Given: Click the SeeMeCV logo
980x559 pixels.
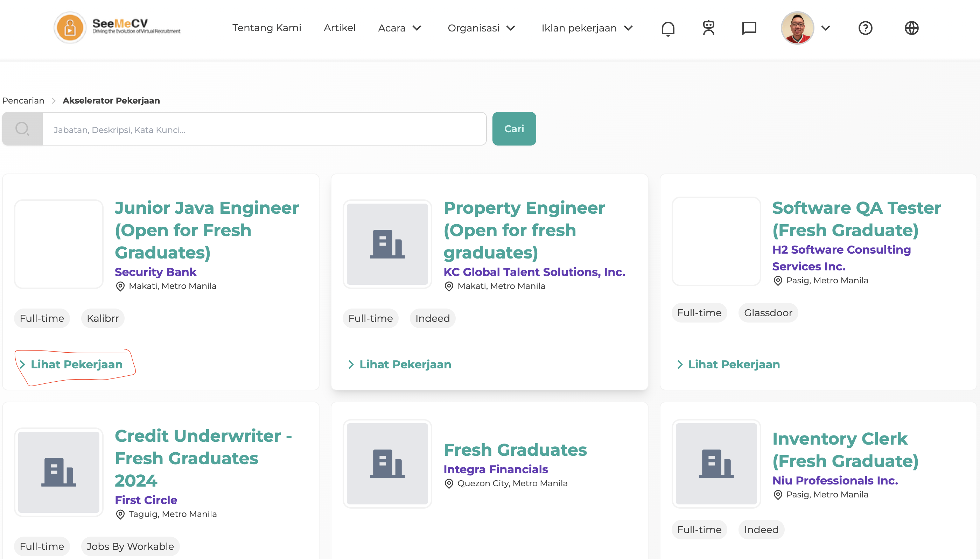Looking at the screenshot, I should coord(117,27).
